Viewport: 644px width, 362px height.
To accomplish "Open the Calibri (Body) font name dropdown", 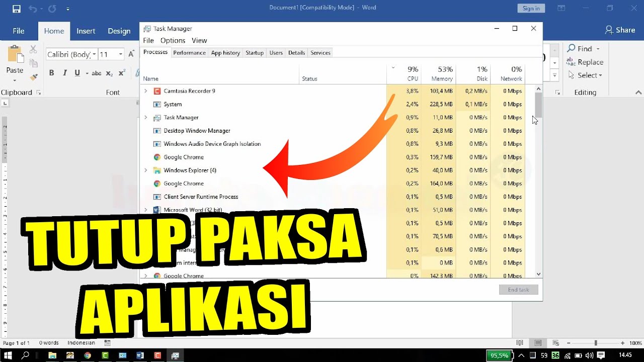I will pos(94,54).
